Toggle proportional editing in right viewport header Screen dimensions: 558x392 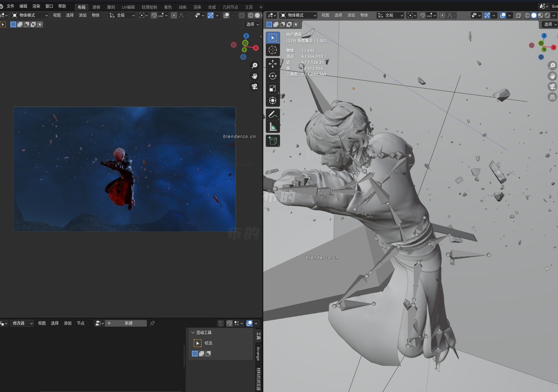(442, 15)
